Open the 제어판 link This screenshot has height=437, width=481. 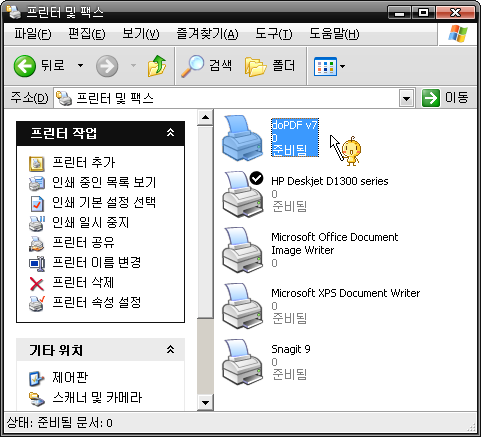70,377
